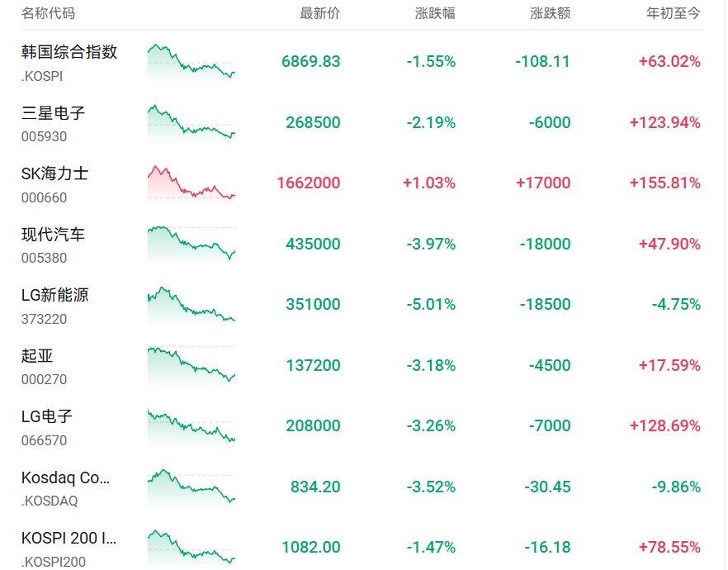Open 韩国综合指数 quote details
Viewport: 728px width, 570px height.
[69, 52]
